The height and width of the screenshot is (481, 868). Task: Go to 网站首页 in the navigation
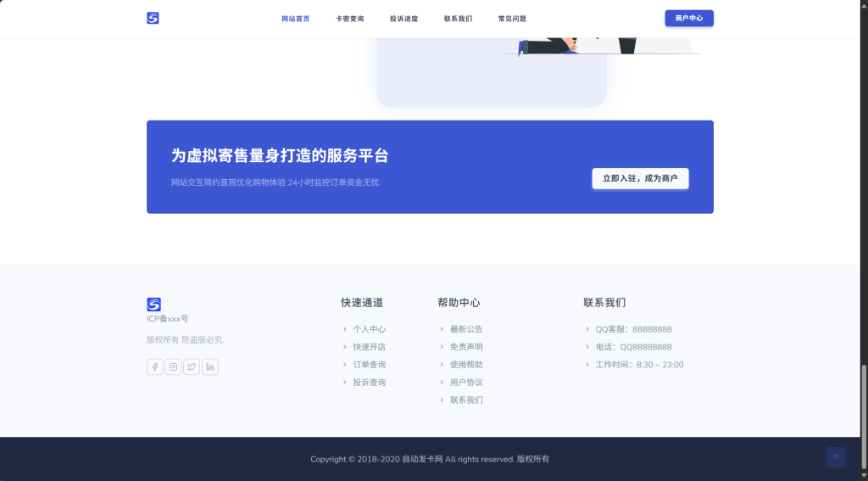pyautogui.click(x=296, y=19)
